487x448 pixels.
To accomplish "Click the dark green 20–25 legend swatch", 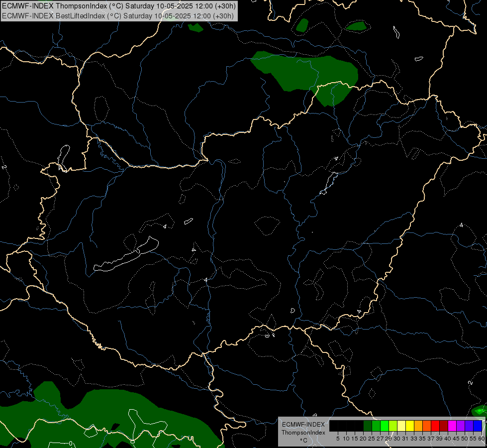I will point(368,426).
